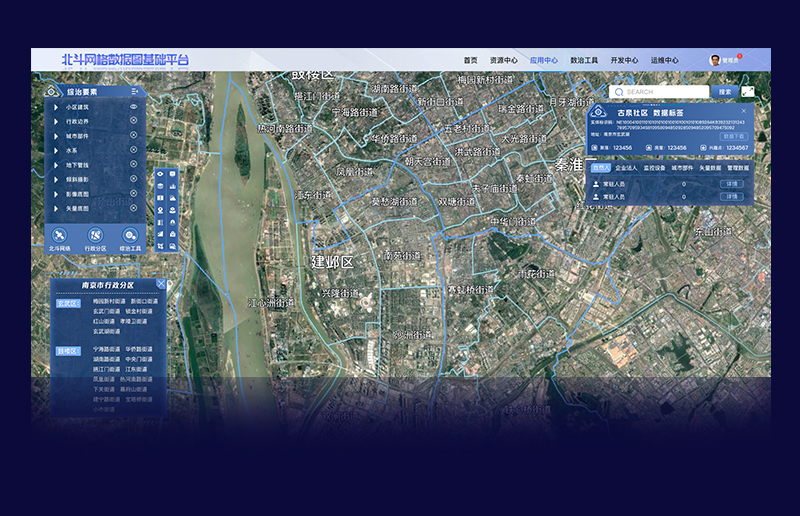This screenshot has width=800, height=516.
Task: Toggle the 行政边界 layer on or off
Action: (133, 121)
